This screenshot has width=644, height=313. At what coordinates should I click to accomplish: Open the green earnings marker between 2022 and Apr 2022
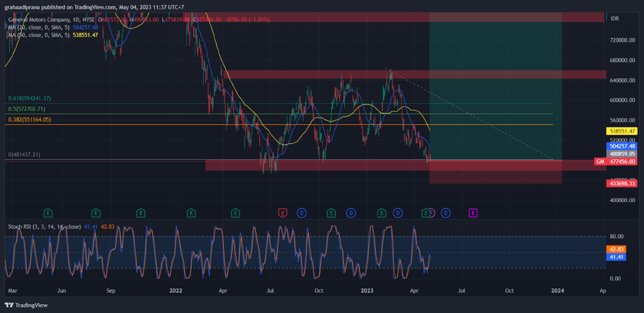(191, 213)
